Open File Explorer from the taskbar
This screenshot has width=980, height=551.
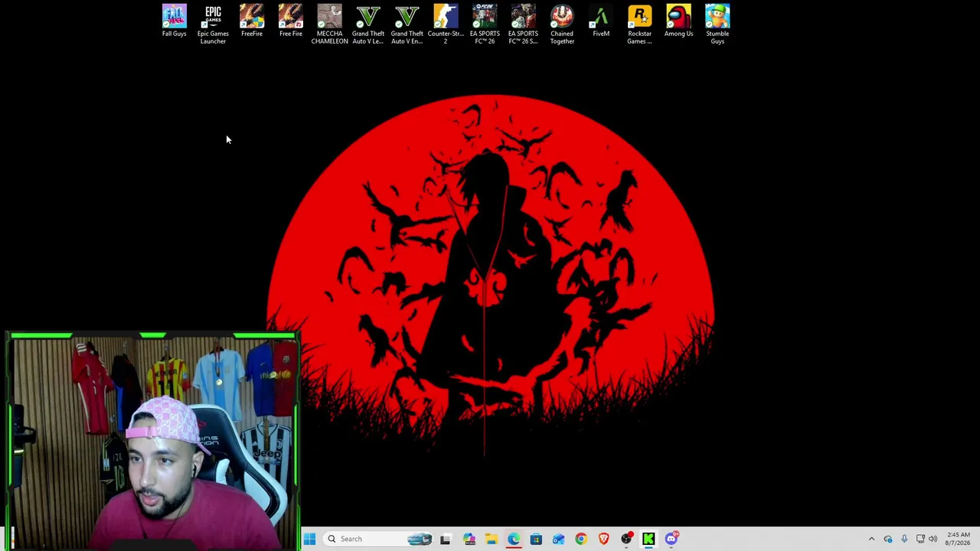[x=491, y=539]
